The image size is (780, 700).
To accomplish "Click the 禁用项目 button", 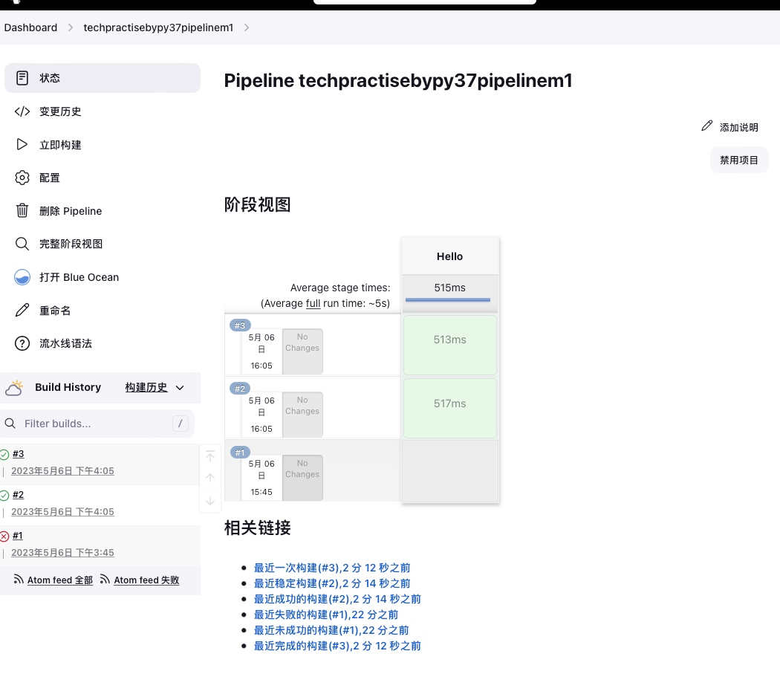I will click(x=739, y=160).
